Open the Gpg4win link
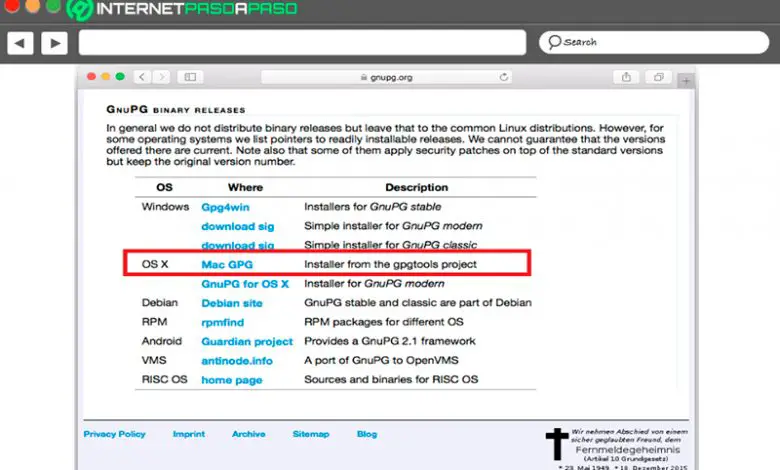This screenshot has width=780, height=470. (225, 207)
